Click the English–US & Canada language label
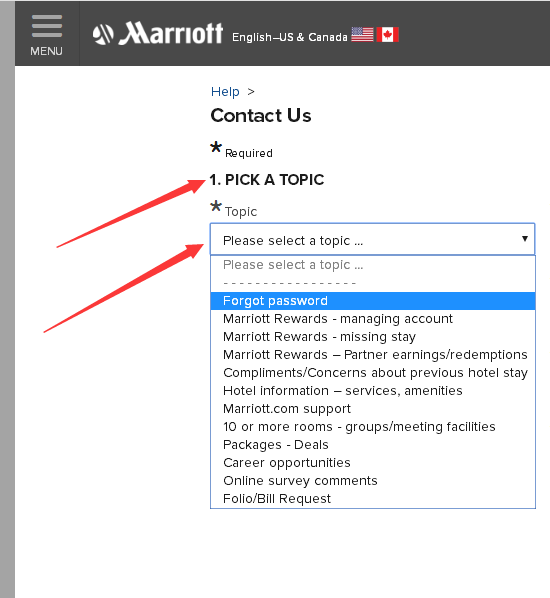550x598 pixels. (x=289, y=37)
